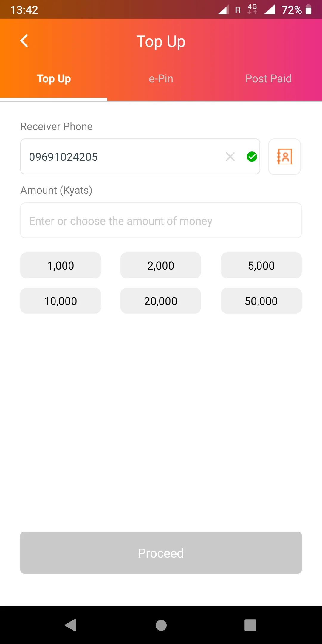Switch to the Post Paid tab

coord(268,78)
